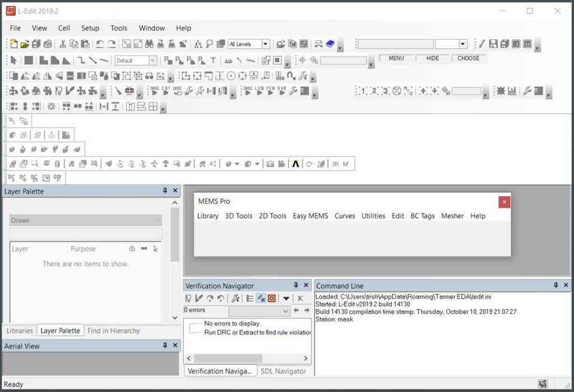Viewport: 574px width, 392px height.
Task: Switch to the SDL Navigator tab
Action: pyautogui.click(x=283, y=371)
